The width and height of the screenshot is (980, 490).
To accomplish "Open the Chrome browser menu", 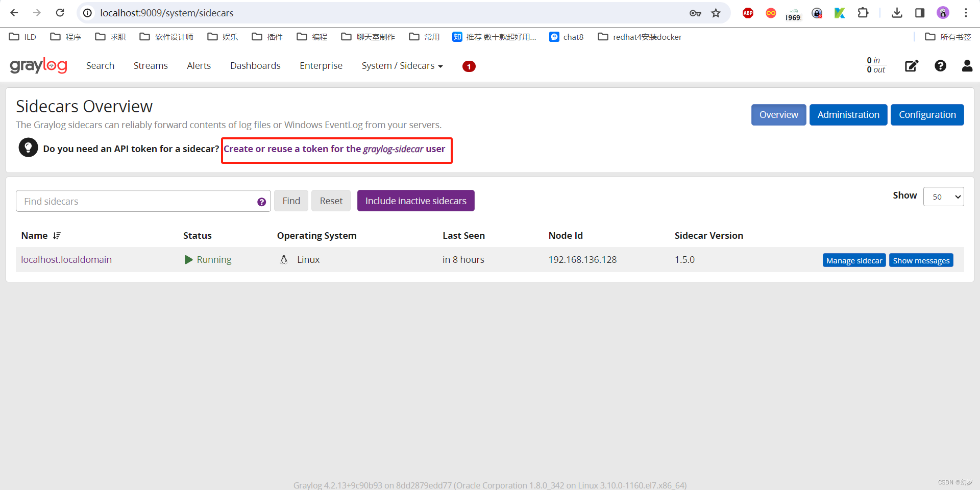I will pyautogui.click(x=966, y=13).
